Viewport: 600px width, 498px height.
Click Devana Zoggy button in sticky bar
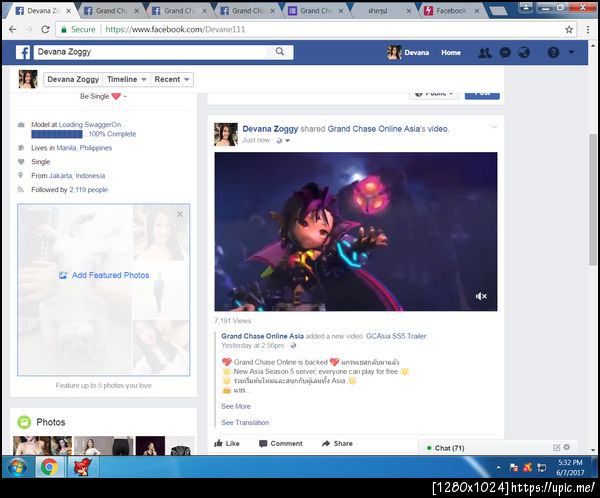73,79
